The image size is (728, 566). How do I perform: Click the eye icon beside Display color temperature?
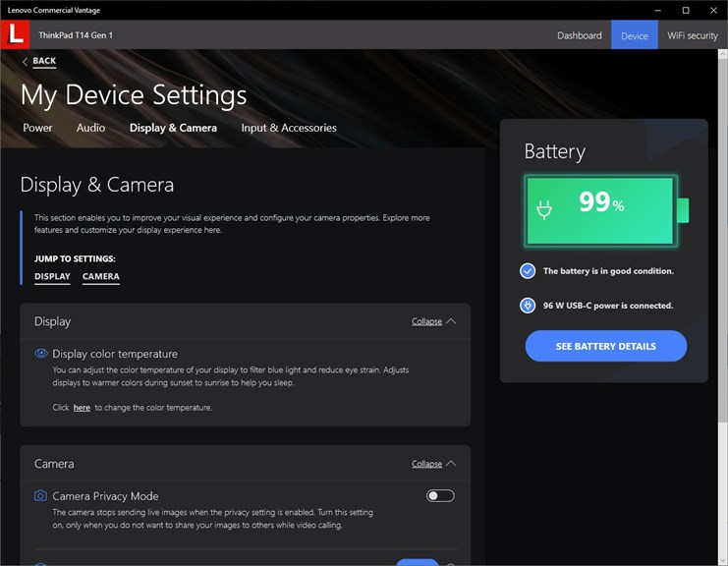point(41,354)
